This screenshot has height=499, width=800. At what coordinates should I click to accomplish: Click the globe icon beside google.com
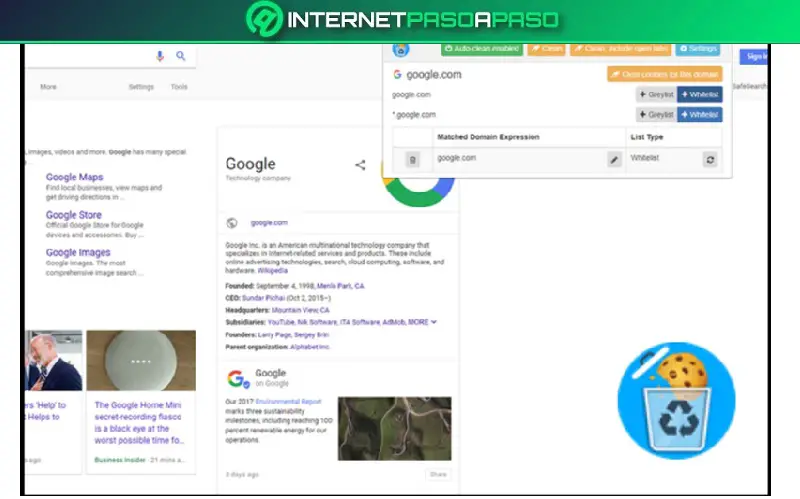232,223
